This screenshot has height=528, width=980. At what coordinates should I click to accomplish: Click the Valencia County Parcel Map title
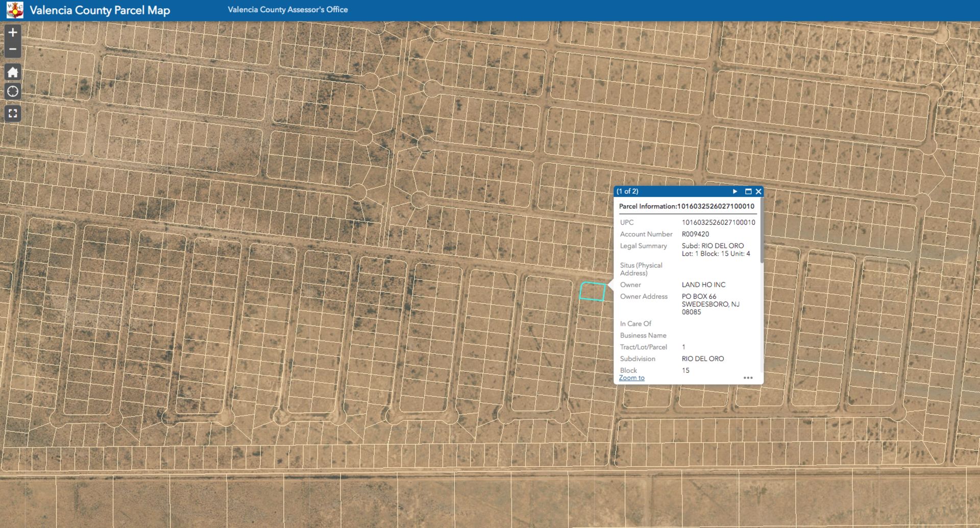(x=100, y=10)
